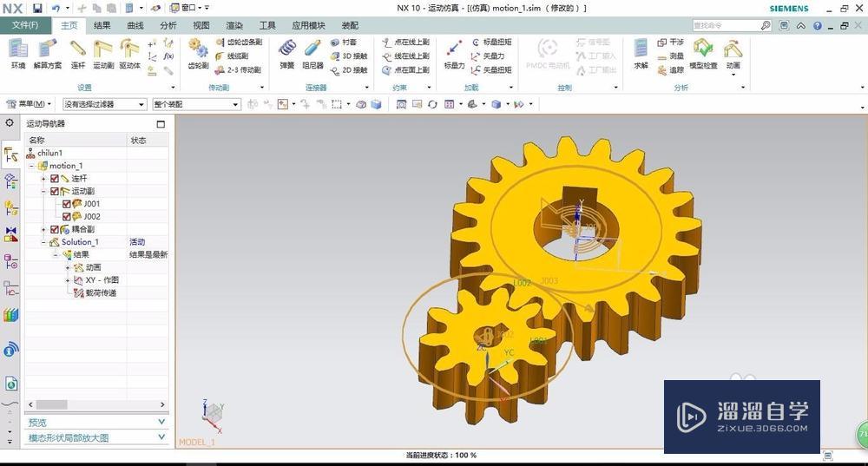868x466 pixels.
Task: Click the 2-3 传动副 coupler
Action: (238, 69)
